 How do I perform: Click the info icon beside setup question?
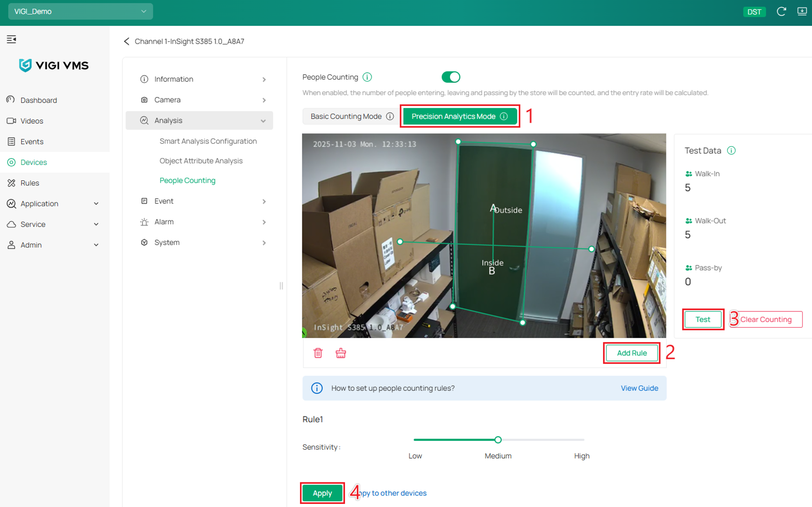pyautogui.click(x=317, y=388)
